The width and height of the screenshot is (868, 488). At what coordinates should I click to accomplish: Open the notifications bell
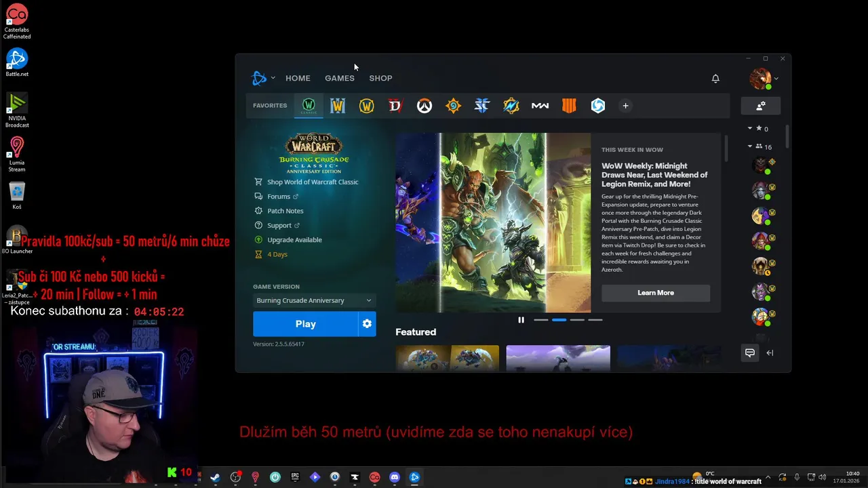[715, 79]
